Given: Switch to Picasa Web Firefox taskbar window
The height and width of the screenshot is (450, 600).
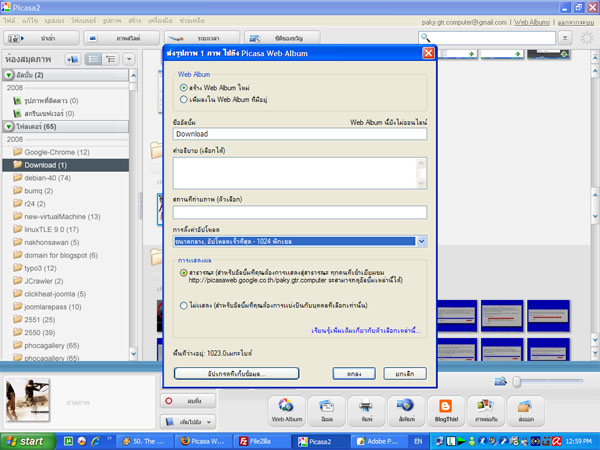Looking at the screenshot, I should (204, 441).
